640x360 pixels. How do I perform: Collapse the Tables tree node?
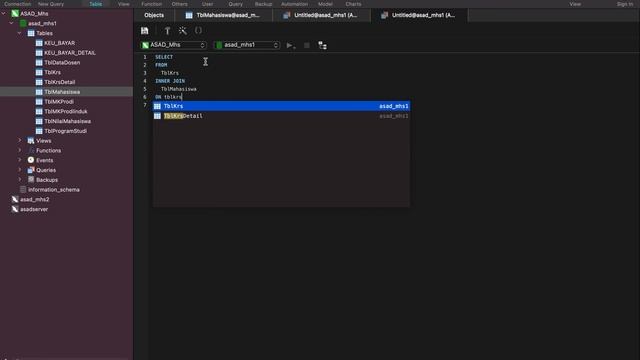tap(20, 33)
